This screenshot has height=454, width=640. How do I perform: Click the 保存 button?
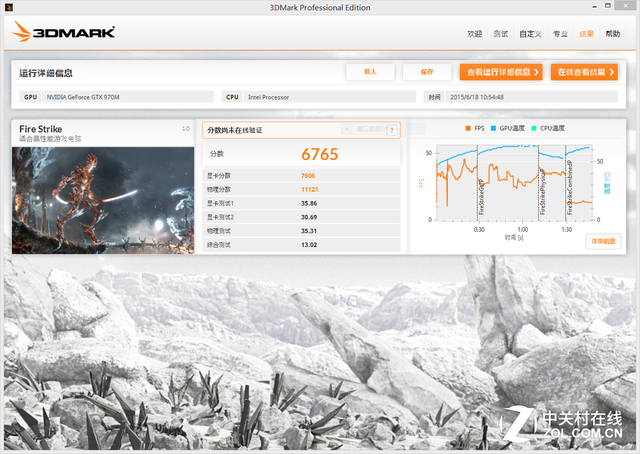(427, 72)
